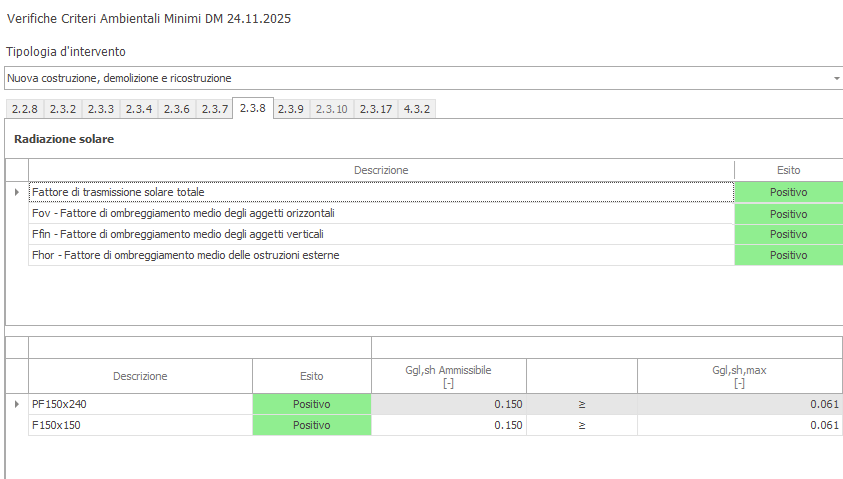Open the 2.3.17 tab

(x=375, y=109)
